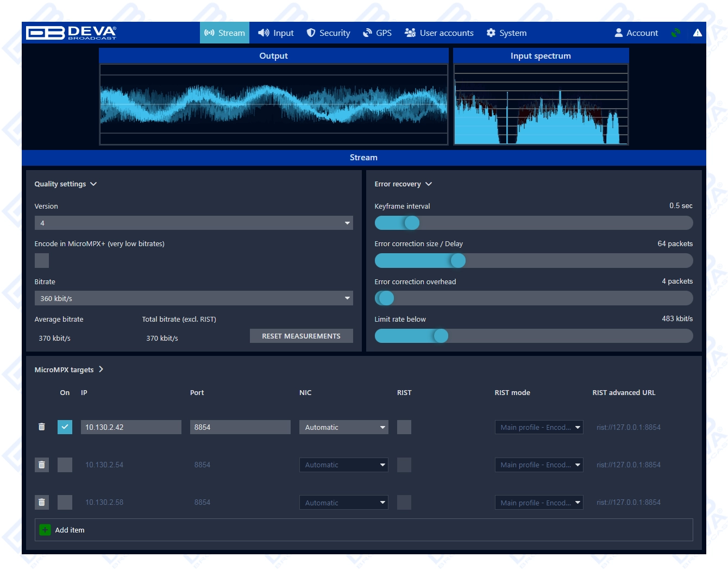Delete the 10.130.2.58 target row
This screenshot has height=576, width=728.
click(x=41, y=502)
